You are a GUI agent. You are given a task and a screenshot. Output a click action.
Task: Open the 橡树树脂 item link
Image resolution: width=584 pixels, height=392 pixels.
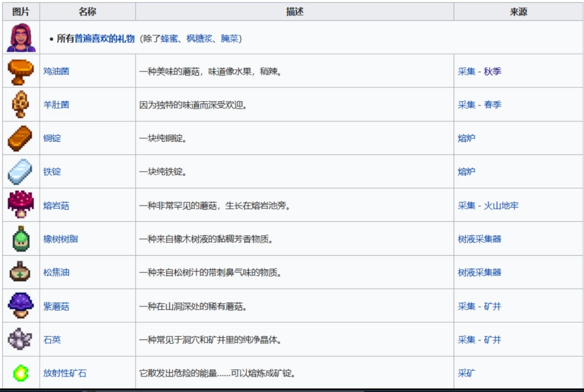[x=61, y=239]
